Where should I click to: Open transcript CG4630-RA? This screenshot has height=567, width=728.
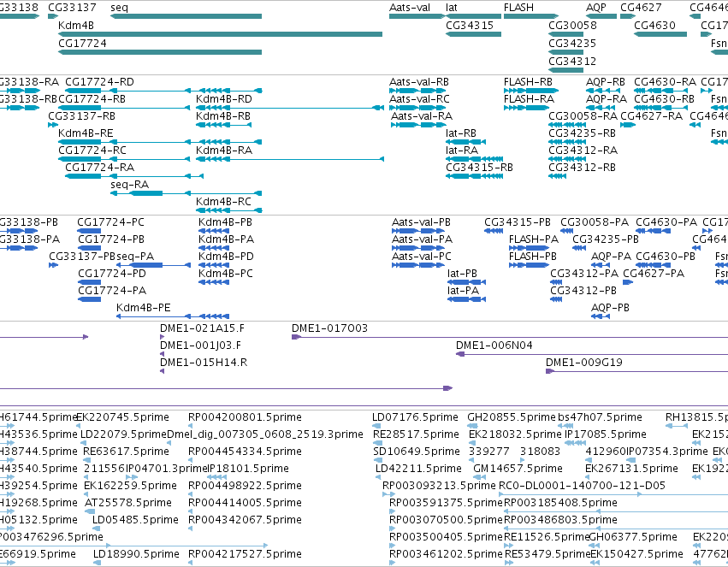click(x=660, y=91)
